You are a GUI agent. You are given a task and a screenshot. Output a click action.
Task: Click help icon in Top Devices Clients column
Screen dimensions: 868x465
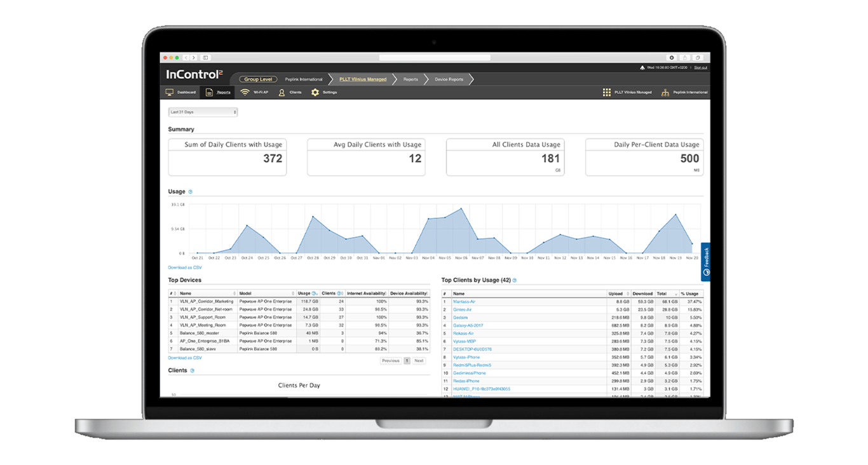point(339,293)
